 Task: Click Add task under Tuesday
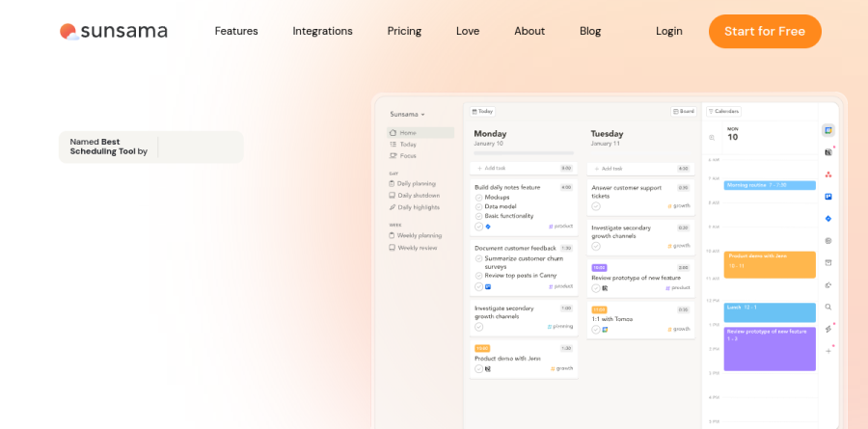(x=640, y=169)
